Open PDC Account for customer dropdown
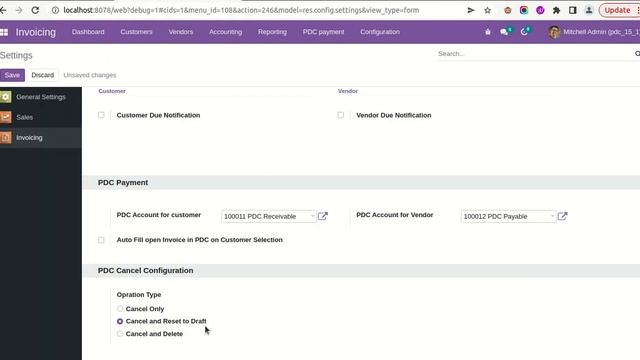This screenshot has width=640, height=360. click(x=269, y=216)
